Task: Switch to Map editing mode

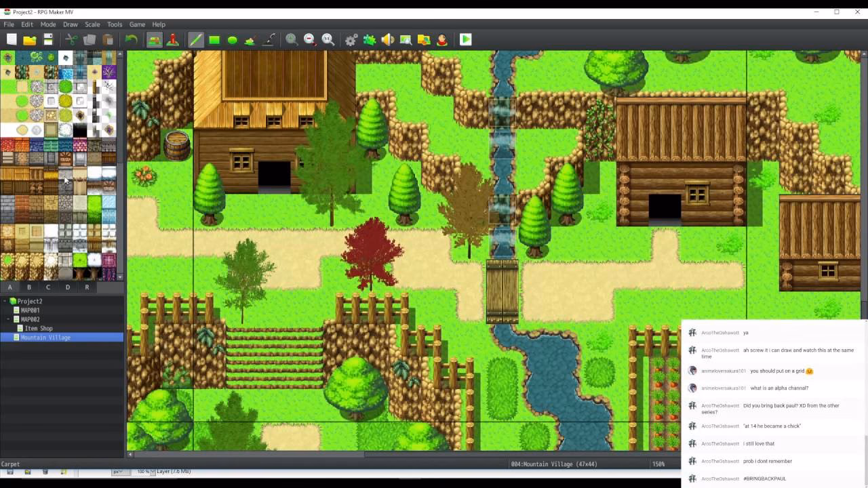Action: [155, 40]
